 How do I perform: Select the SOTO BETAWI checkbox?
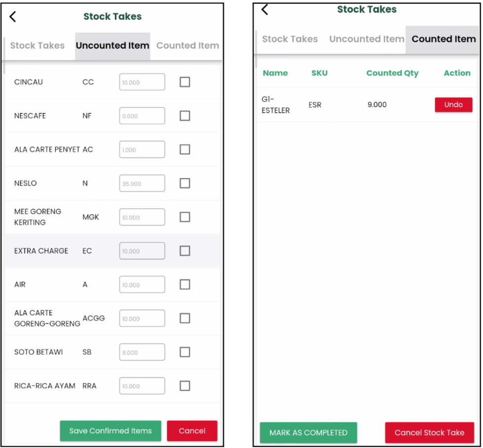tap(185, 352)
